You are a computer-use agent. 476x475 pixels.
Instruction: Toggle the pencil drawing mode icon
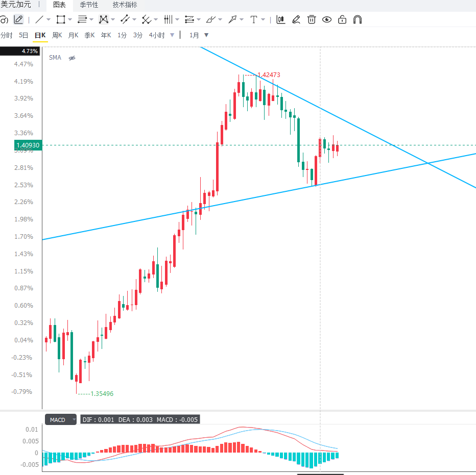click(x=18, y=20)
